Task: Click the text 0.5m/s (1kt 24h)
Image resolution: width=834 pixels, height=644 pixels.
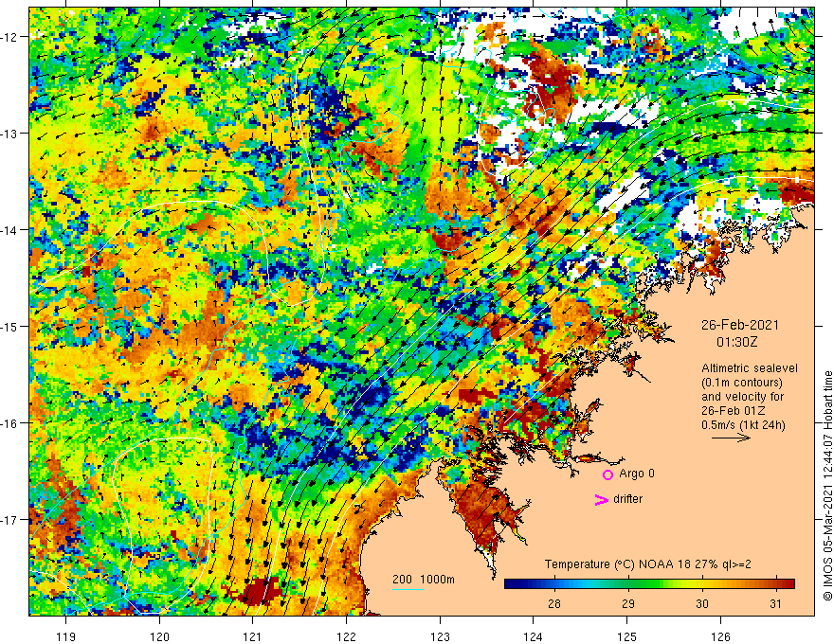Action: [743, 425]
